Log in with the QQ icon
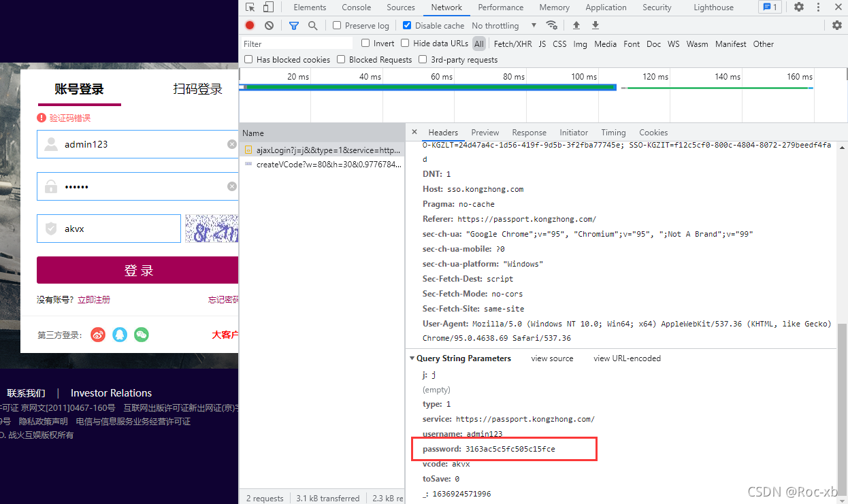 [120, 335]
